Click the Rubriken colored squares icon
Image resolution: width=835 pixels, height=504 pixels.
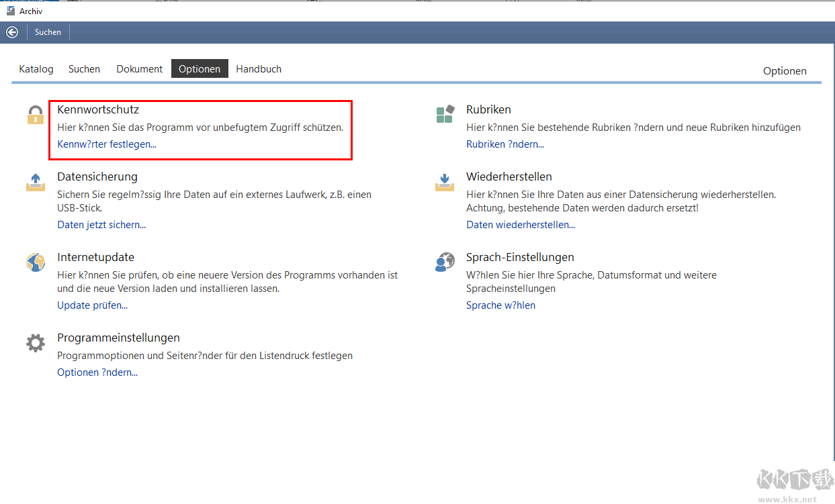tap(445, 115)
